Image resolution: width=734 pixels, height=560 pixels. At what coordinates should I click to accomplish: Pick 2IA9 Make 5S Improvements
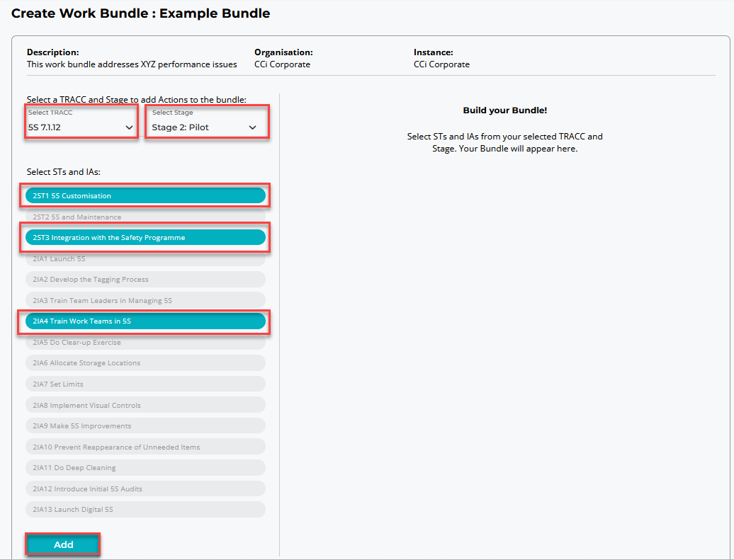point(145,426)
